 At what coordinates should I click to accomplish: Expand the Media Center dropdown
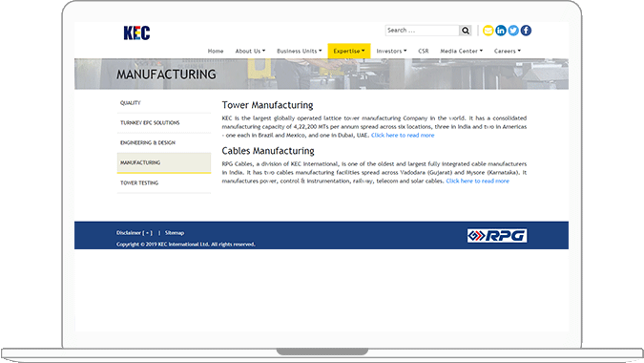461,51
